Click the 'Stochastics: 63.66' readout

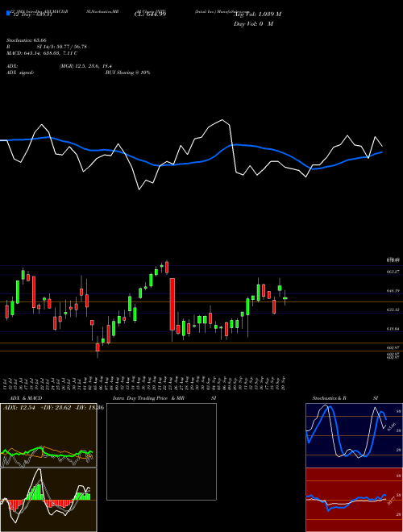click(x=26, y=40)
